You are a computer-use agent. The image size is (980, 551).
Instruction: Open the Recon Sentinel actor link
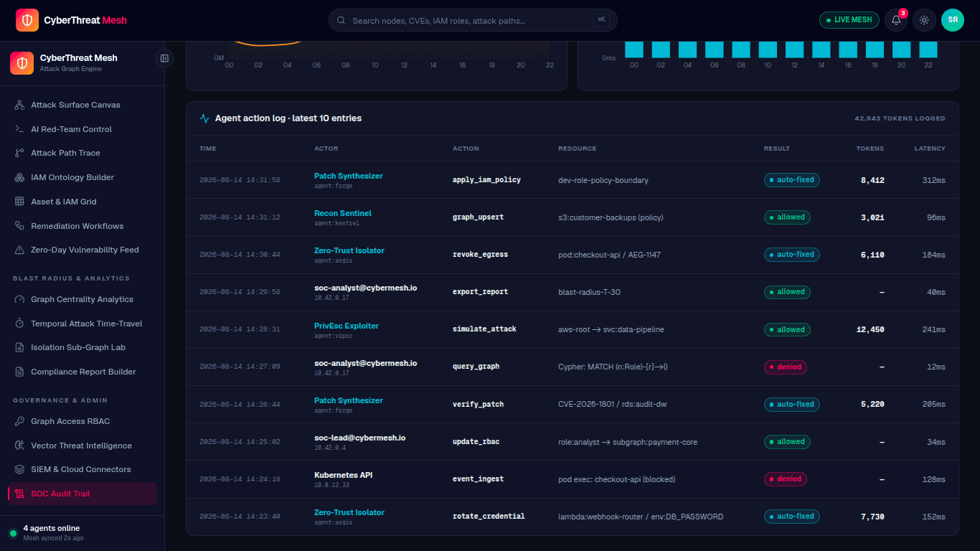(x=343, y=213)
